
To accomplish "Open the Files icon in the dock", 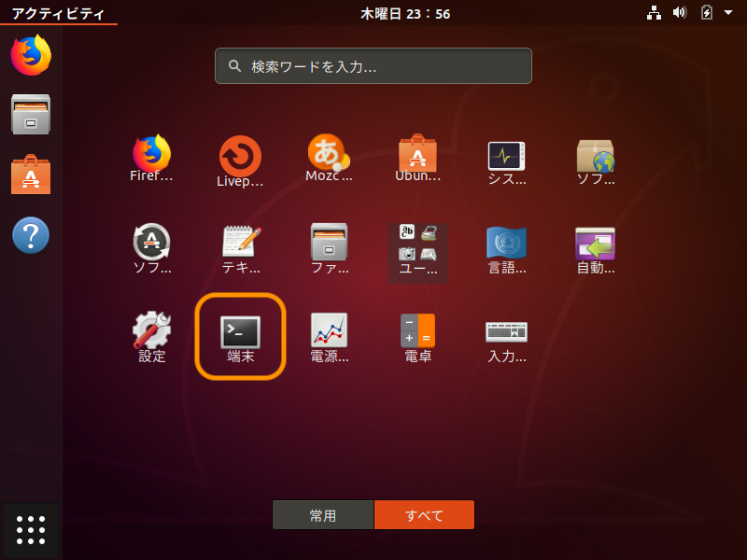I will pos(31,114).
